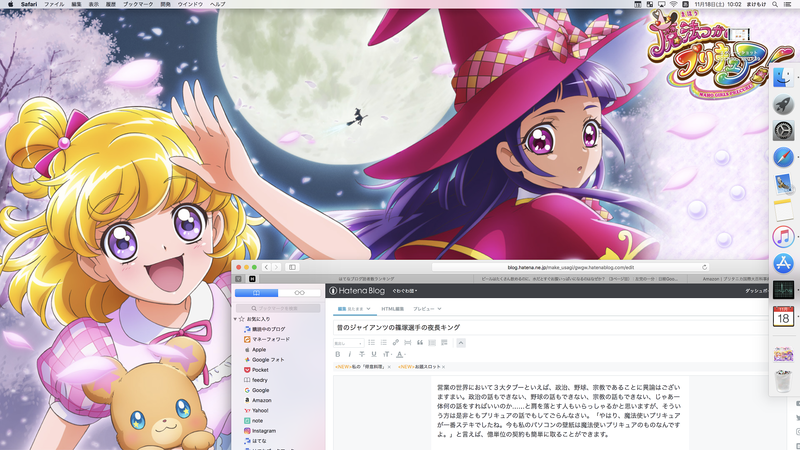This screenshot has width=800, height=450.
Task: Open Google フォト bookmark in sidebar
Action: coord(264,360)
